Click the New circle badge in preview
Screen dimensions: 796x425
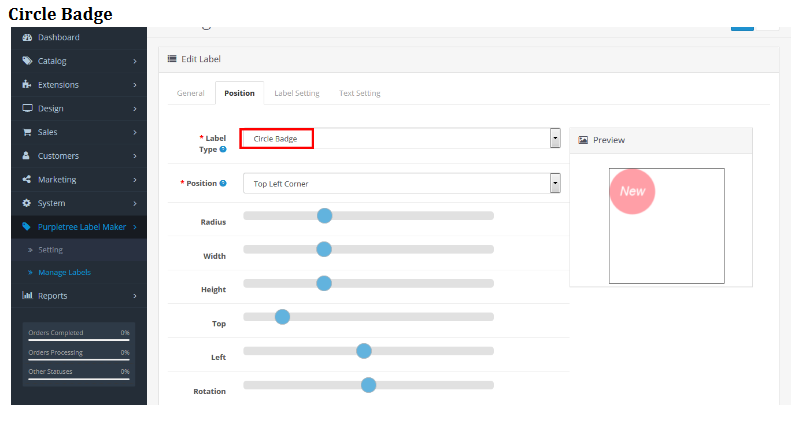[x=633, y=191]
